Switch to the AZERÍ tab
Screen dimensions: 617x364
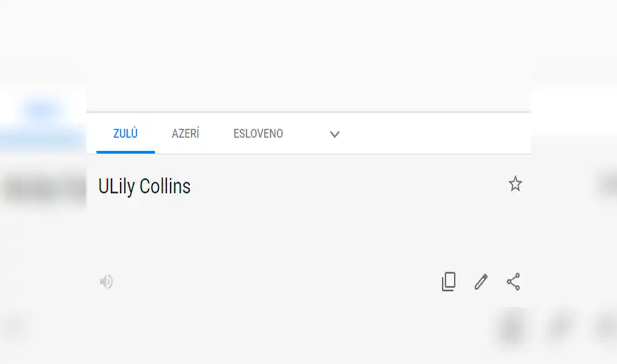(185, 134)
